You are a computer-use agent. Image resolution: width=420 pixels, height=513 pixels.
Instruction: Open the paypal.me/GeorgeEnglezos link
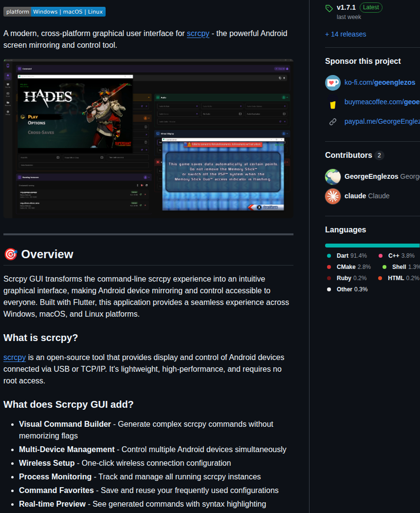(382, 121)
